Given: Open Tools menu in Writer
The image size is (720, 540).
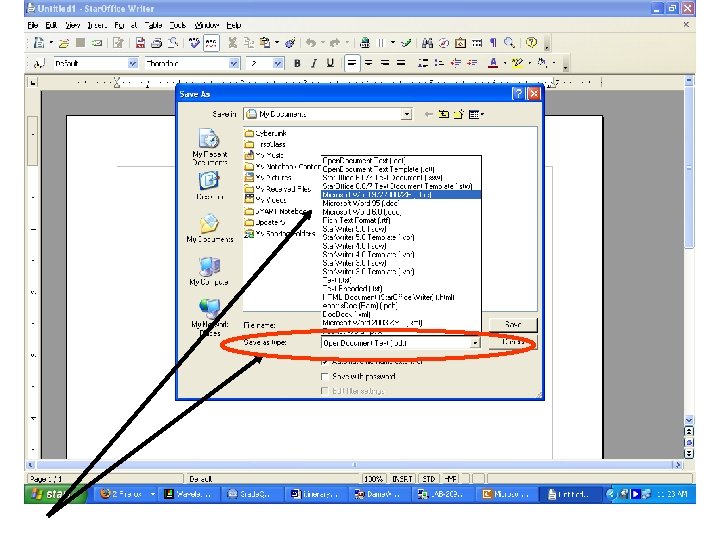Looking at the screenshot, I should [178, 25].
